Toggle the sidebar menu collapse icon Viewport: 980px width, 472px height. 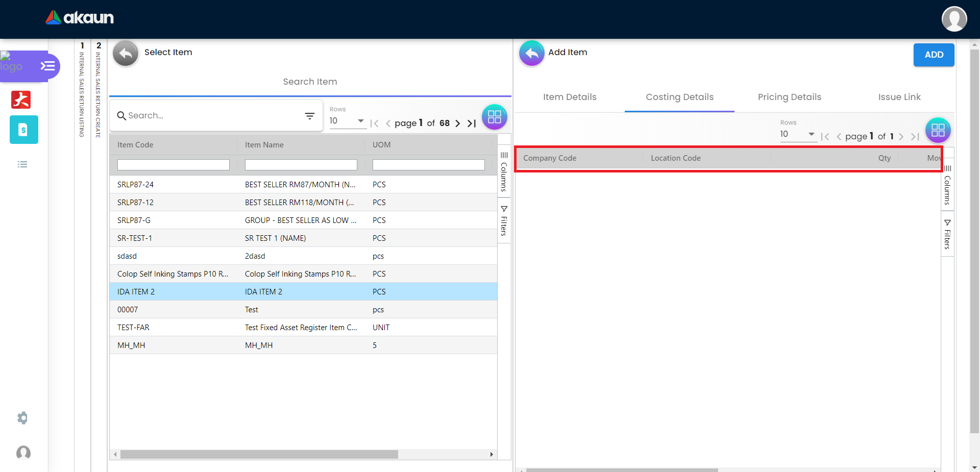tap(47, 66)
